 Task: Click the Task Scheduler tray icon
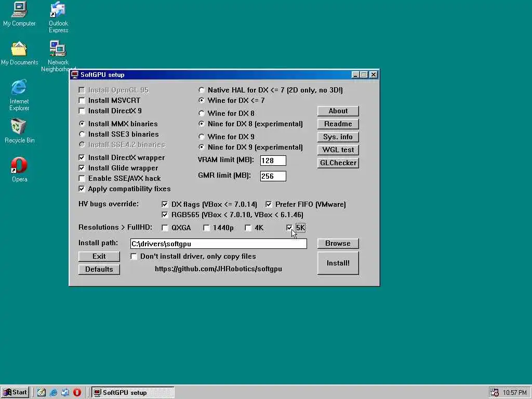pyautogui.click(x=495, y=393)
